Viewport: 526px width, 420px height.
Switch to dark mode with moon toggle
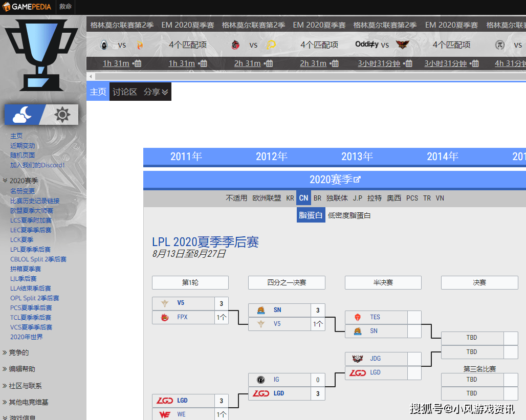24,115
